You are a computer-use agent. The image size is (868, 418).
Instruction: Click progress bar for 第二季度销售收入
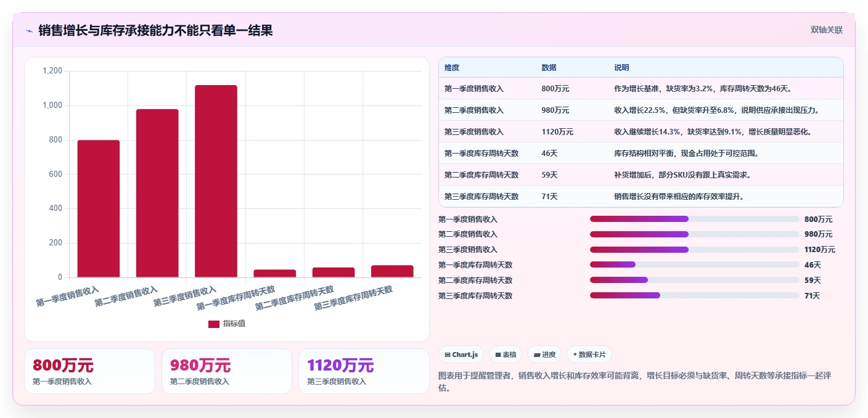click(x=694, y=234)
